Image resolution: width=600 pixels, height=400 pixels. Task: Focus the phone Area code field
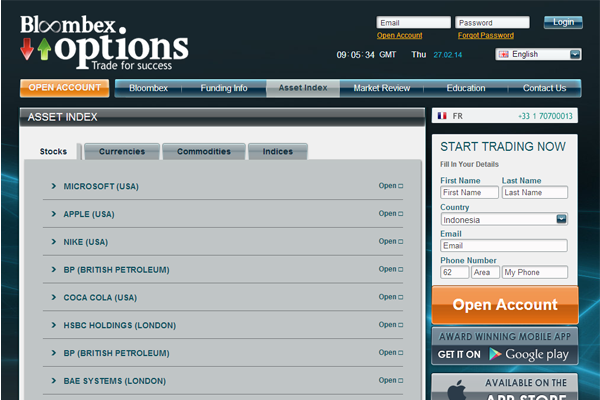point(485,272)
